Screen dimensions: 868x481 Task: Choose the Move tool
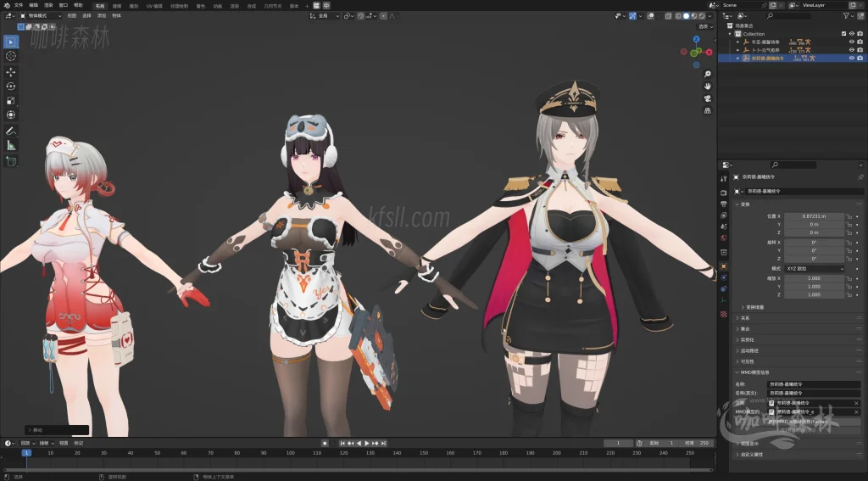coord(10,72)
